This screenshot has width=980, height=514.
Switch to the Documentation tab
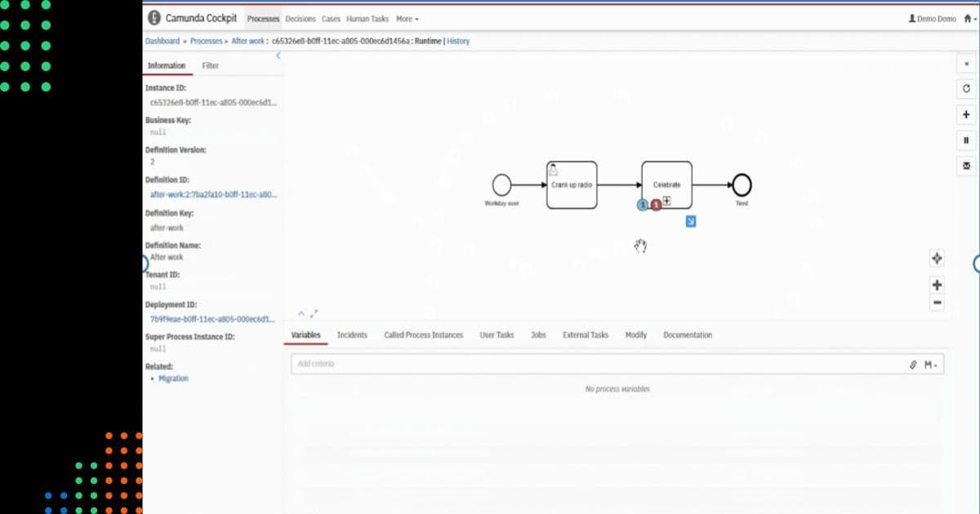point(688,335)
